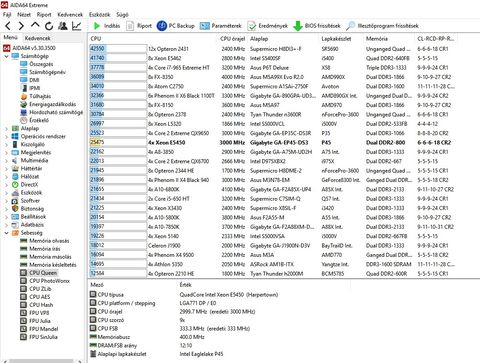Open Eredmények results button

268,26
